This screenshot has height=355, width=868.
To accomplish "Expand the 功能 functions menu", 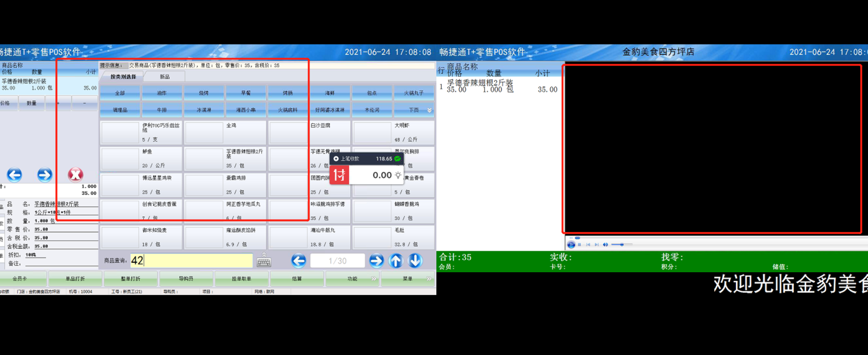I will click(353, 279).
